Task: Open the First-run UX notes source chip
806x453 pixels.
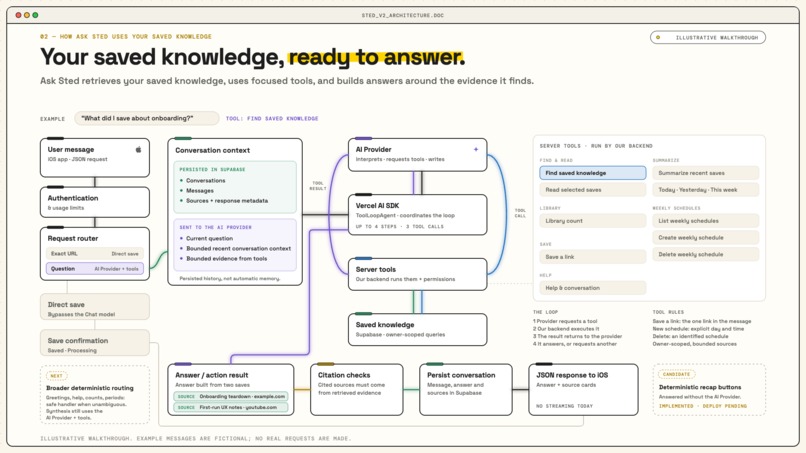Action: (231, 407)
